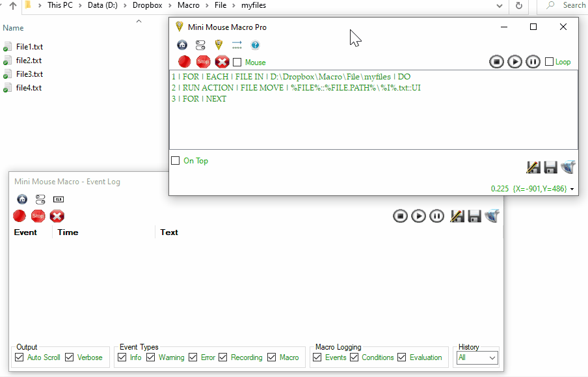Open the macro wizard shield icon
The height and width of the screenshot is (377, 588).
coord(218,44)
